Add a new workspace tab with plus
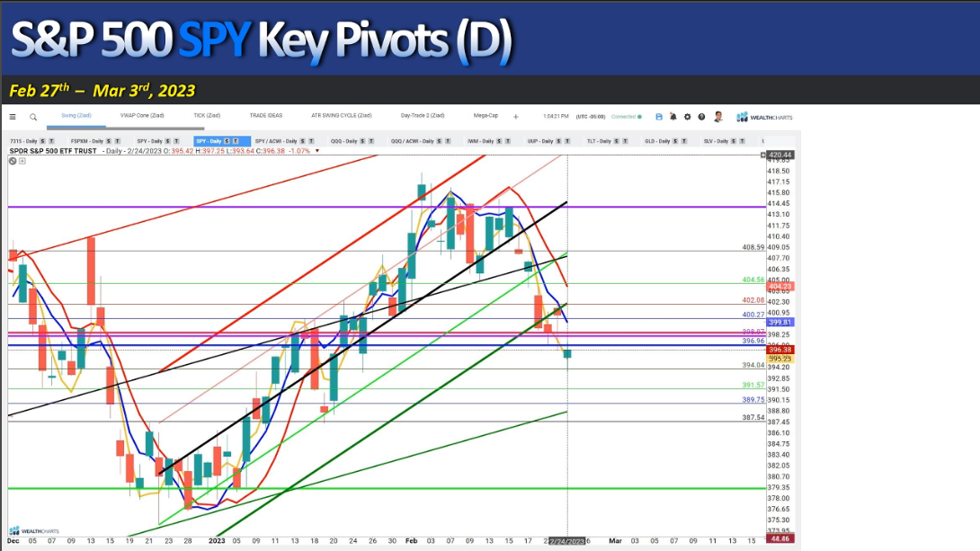This screenshot has width=980, height=551. coord(516,117)
